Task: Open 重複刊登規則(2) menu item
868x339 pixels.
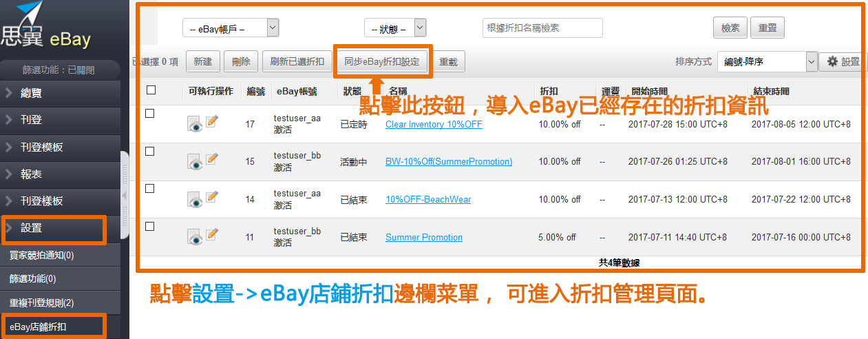Action: tap(60, 302)
